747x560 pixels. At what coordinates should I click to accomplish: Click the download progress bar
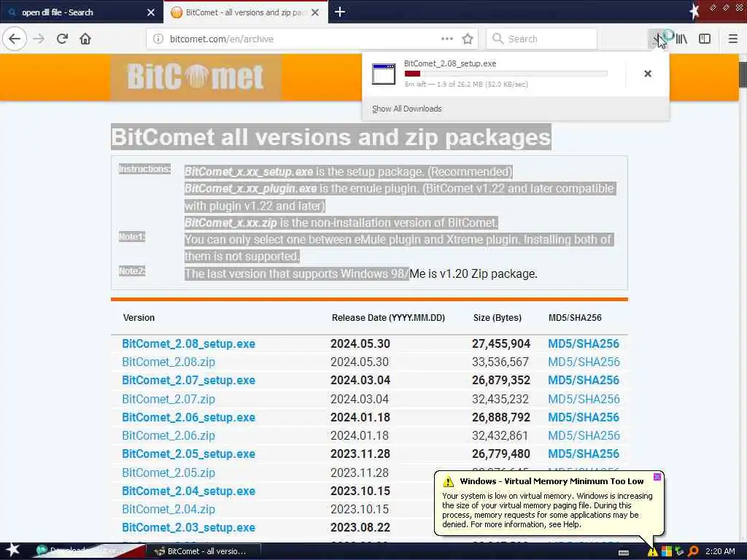[506, 74]
